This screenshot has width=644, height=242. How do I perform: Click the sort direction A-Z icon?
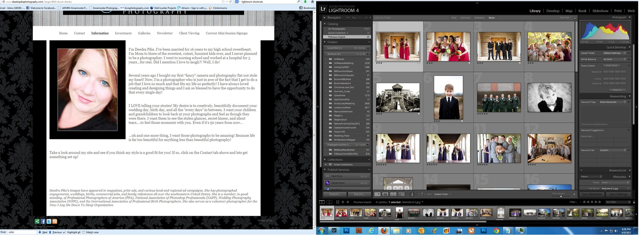pyautogui.click(x=422, y=194)
